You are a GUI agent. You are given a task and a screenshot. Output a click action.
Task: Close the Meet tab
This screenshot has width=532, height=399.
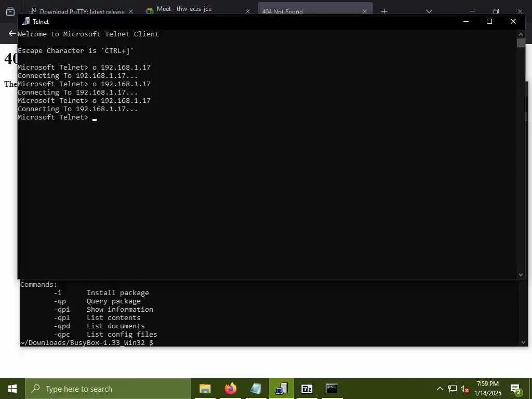coord(248,11)
